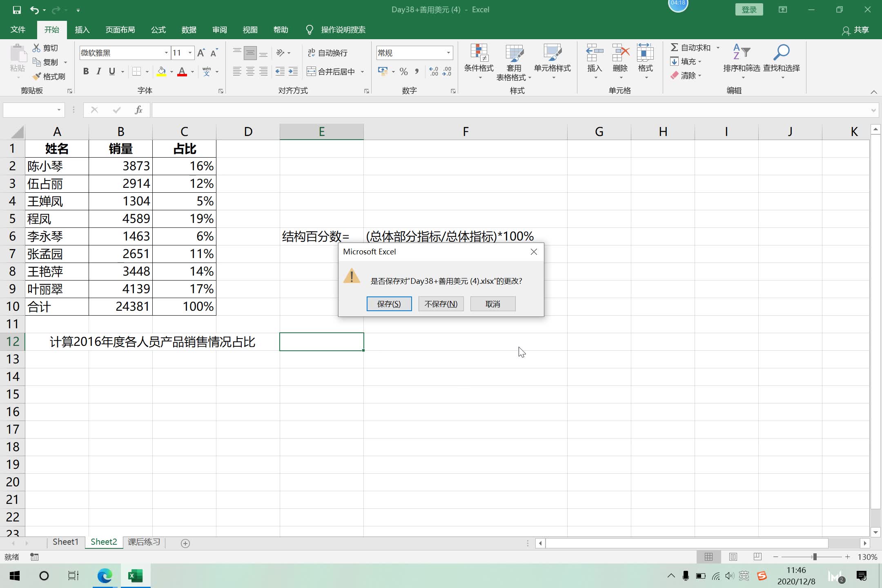The height and width of the screenshot is (588, 882).
Task: Click the comma style icon
Action: [x=417, y=71]
